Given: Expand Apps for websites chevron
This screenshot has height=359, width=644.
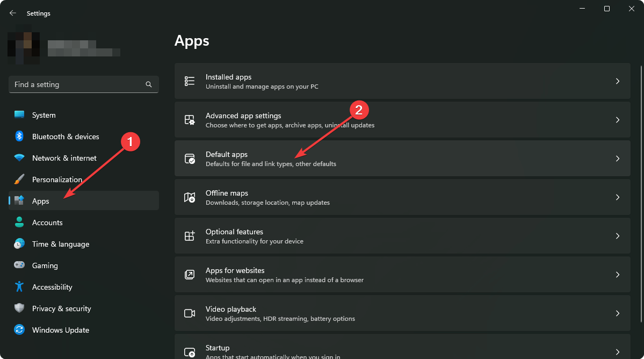Looking at the screenshot, I should pos(617,275).
